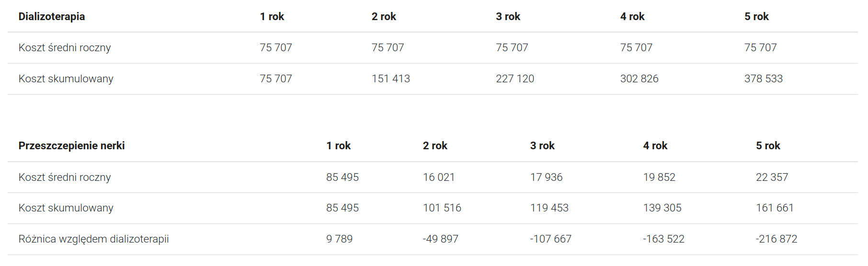Click the 2 rok header in dialysis table
Screen dimensions: 868x266
point(384,16)
